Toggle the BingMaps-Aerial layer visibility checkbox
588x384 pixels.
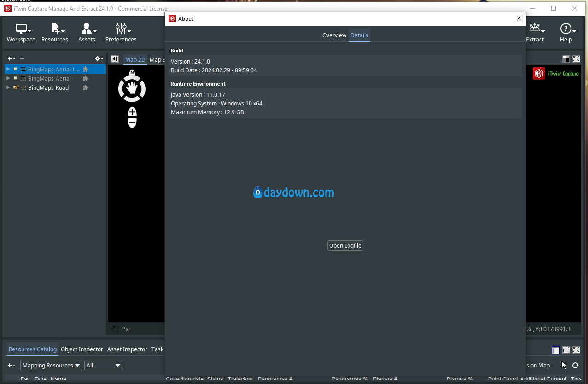pos(16,78)
